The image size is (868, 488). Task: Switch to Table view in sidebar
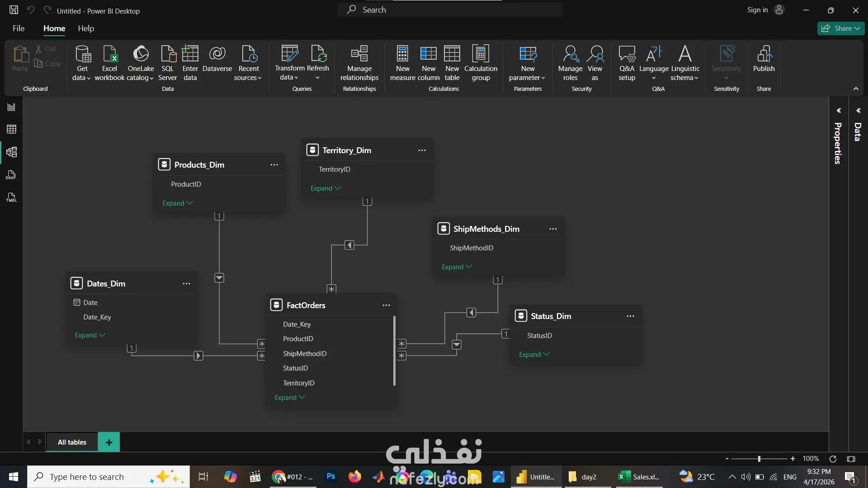coord(11,130)
